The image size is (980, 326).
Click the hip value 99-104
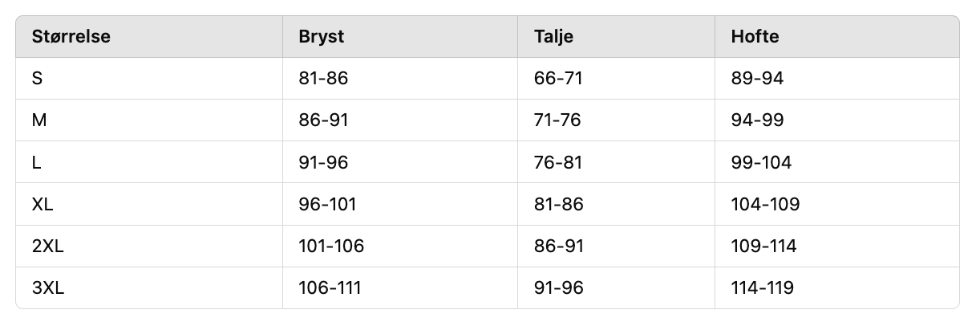pos(761,162)
